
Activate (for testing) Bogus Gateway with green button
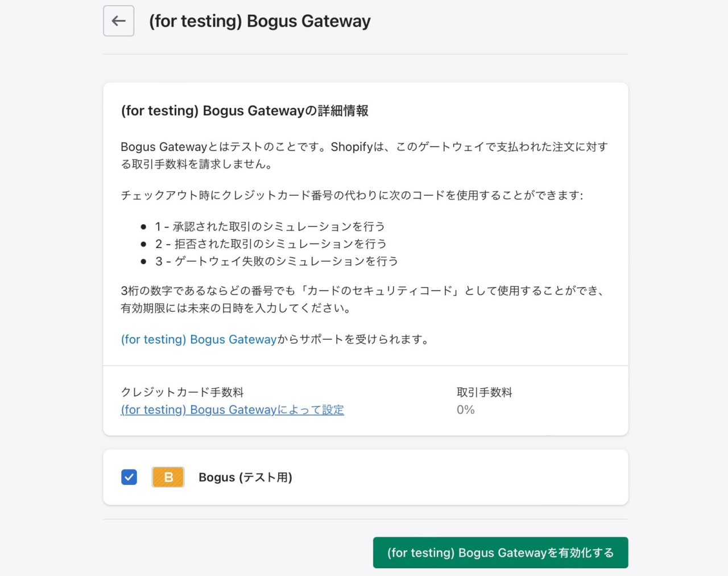(x=500, y=553)
